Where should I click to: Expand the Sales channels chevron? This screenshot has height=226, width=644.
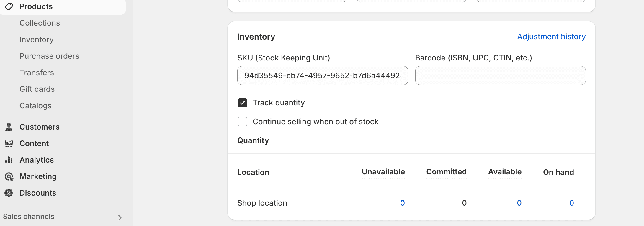point(120,218)
